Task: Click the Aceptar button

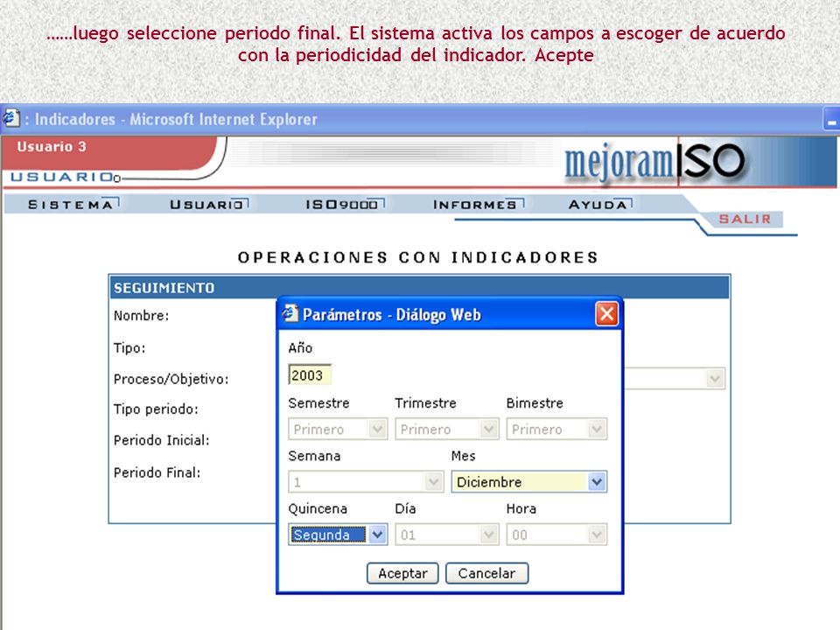Action: click(402, 573)
